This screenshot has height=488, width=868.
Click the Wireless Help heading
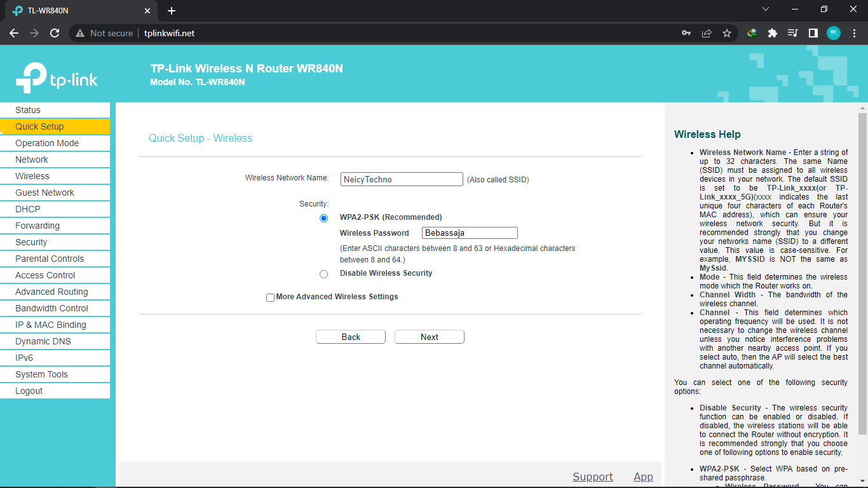click(x=707, y=135)
